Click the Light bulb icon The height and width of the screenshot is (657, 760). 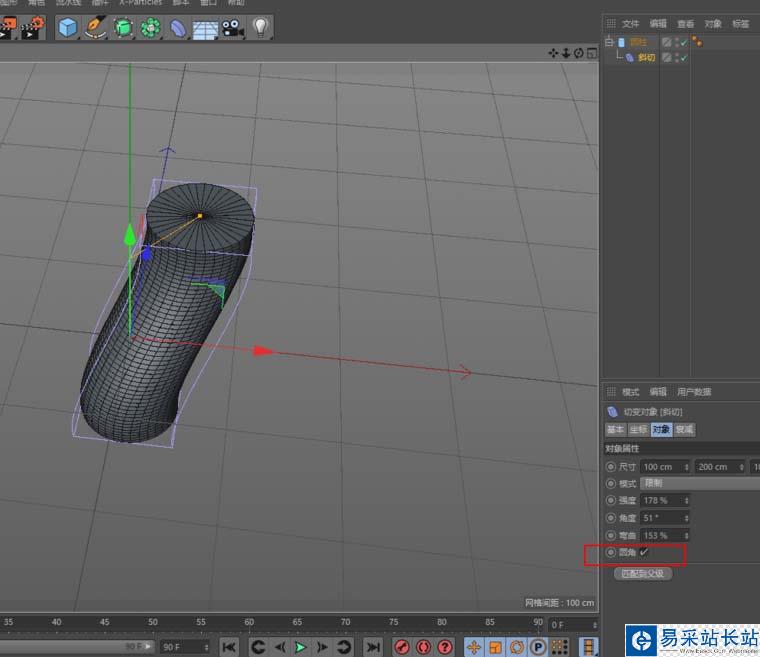coord(260,28)
